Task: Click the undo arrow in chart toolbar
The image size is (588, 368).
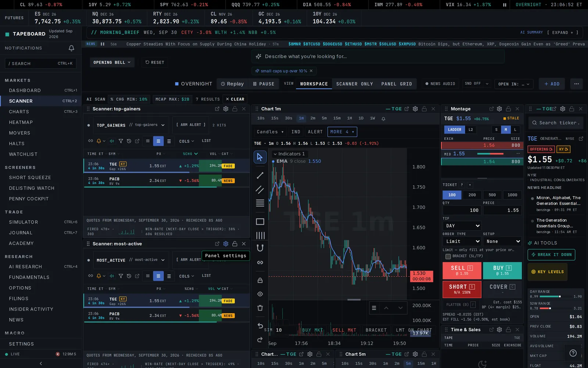Action: point(260,326)
